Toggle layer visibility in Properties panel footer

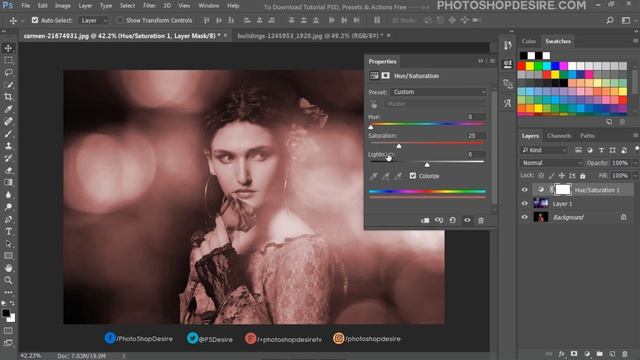[x=467, y=220]
